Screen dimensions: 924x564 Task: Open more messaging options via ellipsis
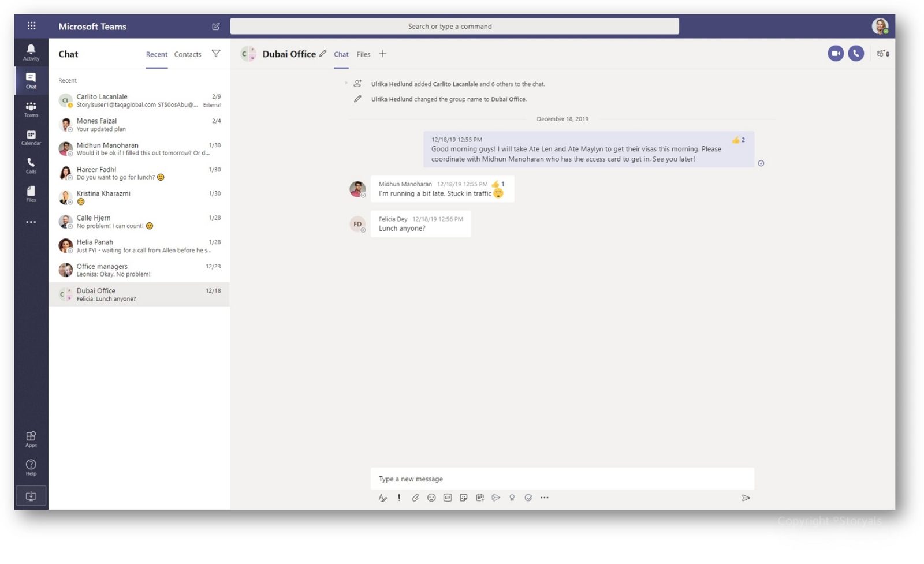544,497
